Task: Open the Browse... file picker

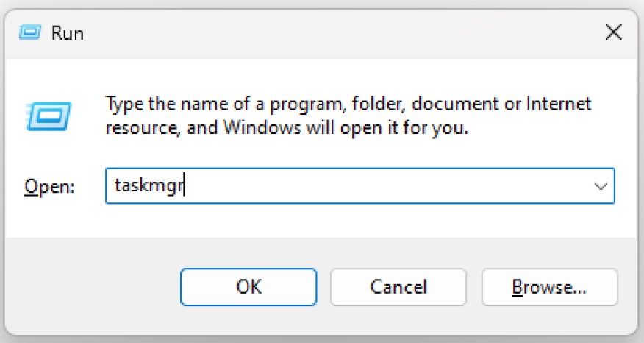Action: pyautogui.click(x=548, y=286)
